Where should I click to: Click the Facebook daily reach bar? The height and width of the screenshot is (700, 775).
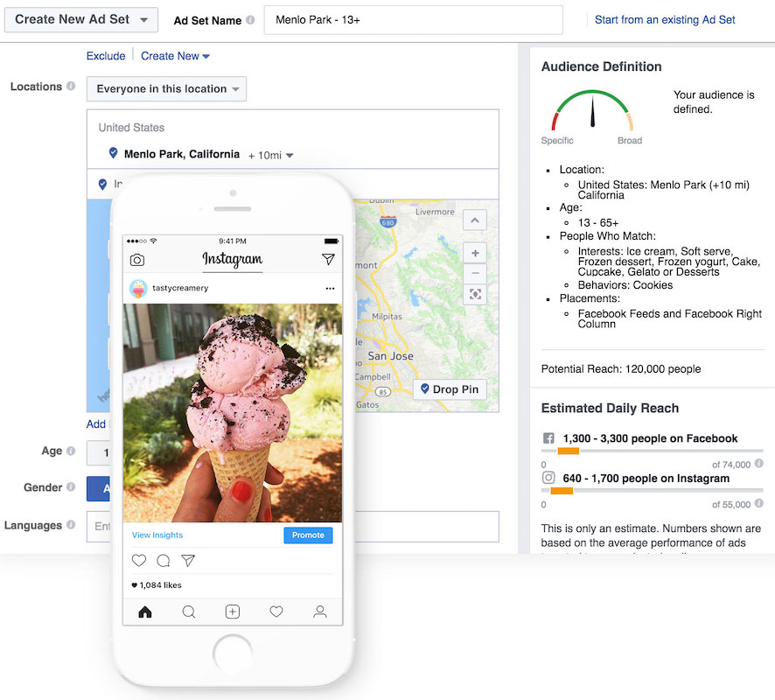pos(652,451)
